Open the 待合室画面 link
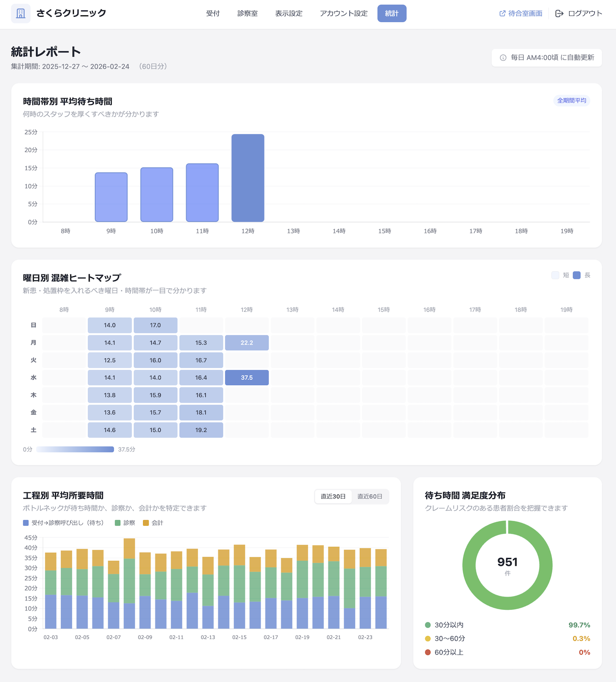The height and width of the screenshot is (682, 616). point(525,14)
